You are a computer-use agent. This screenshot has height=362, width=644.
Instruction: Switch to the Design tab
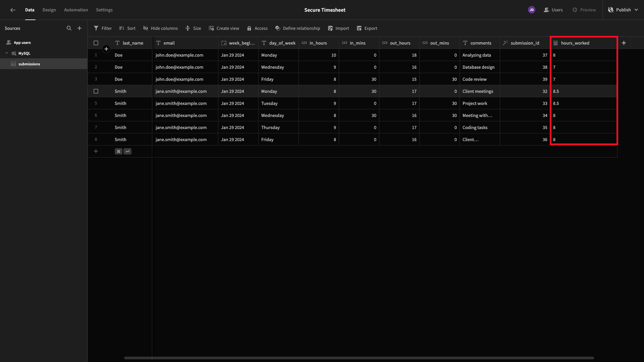point(49,10)
